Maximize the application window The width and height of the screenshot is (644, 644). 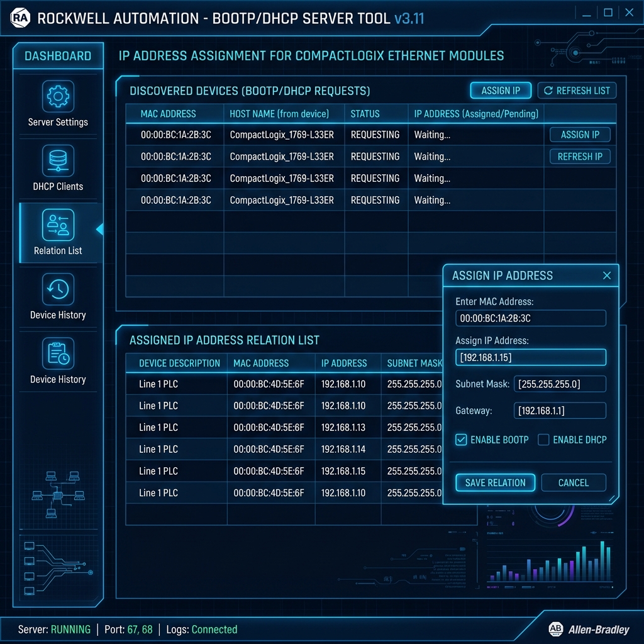click(x=608, y=13)
